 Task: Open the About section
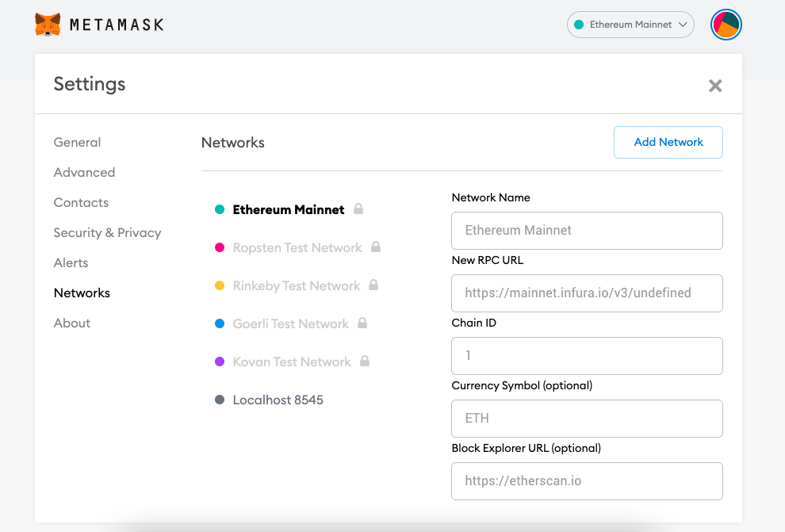[x=72, y=323]
